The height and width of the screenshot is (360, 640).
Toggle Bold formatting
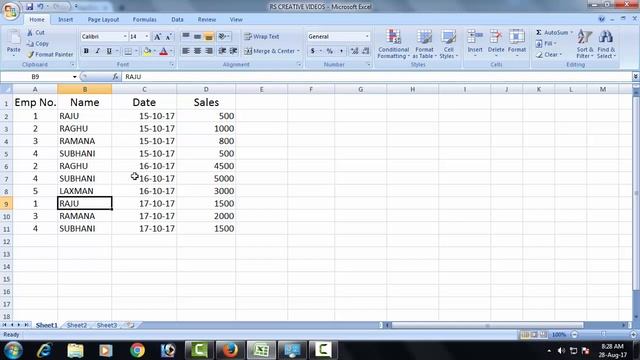86,51
